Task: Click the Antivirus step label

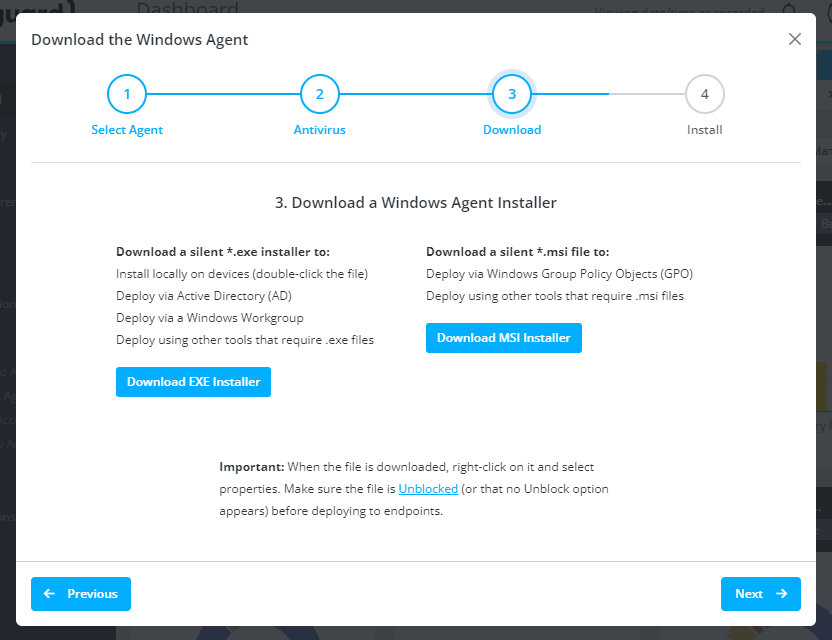Action: [x=319, y=130]
